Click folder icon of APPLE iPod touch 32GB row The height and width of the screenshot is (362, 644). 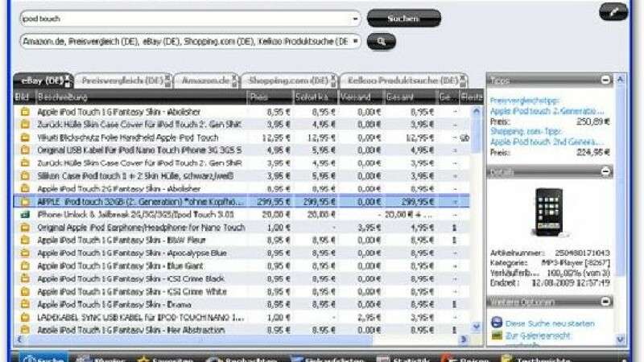tap(25, 202)
